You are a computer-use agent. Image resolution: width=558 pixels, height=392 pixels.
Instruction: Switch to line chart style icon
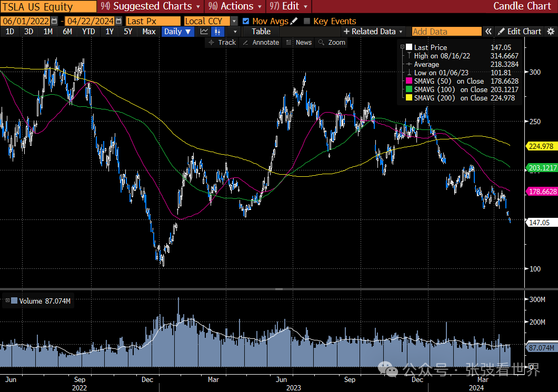[x=204, y=31]
